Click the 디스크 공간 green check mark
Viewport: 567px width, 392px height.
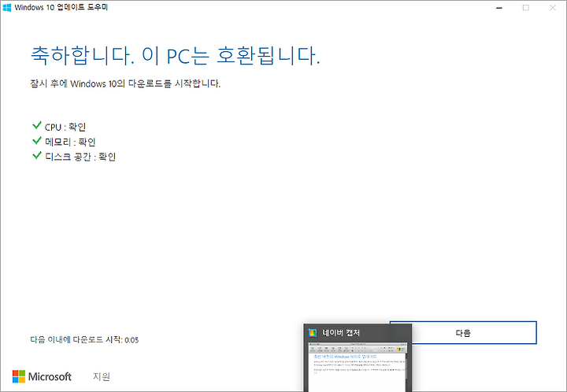(x=37, y=155)
